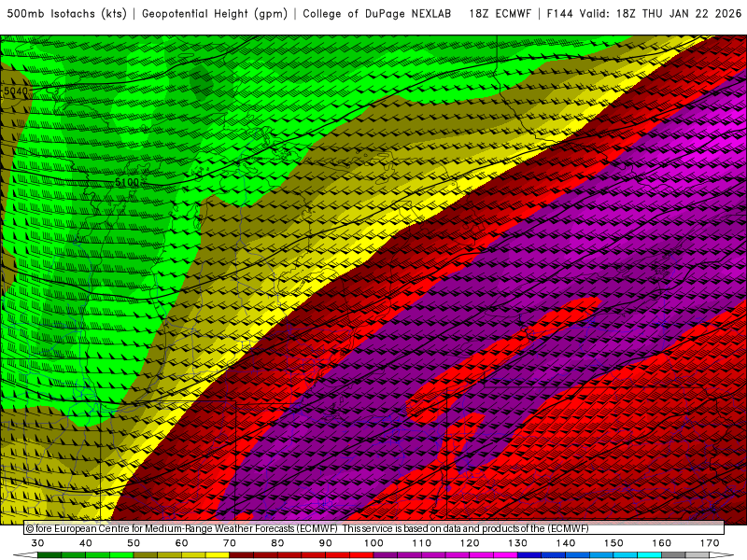The image size is (747, 560).
Task: Click the bright red legend swatch before 100
Action: pyautogui.click(x=361, y=555)
